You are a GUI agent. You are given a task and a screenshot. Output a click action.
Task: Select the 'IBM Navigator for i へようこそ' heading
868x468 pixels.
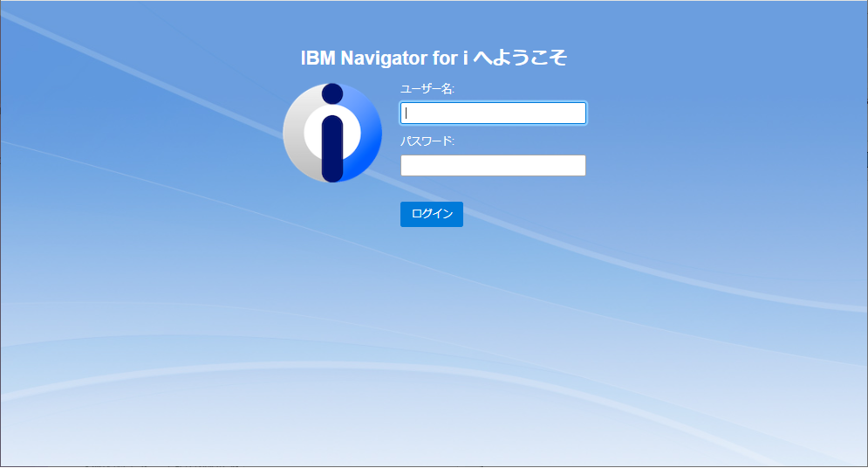pyautogui.click(x=434, y=58)
